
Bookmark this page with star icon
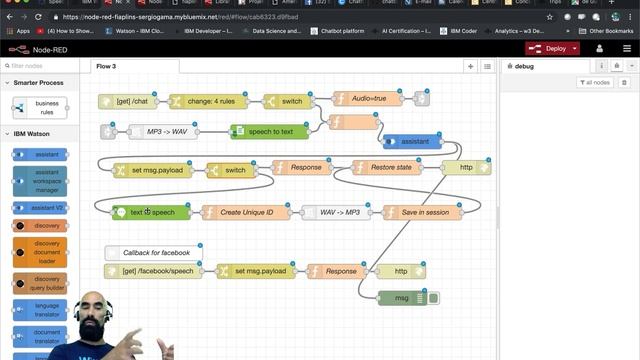(x=550, y=17)
